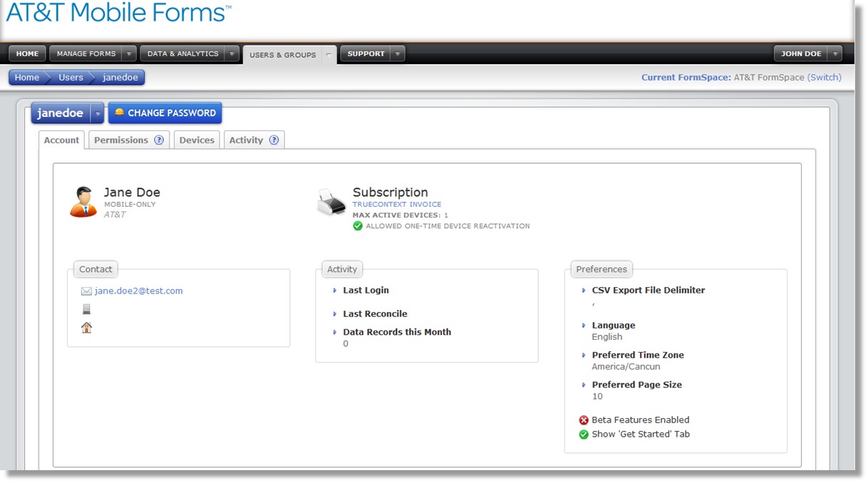Click the English language value

pos(607,337)
